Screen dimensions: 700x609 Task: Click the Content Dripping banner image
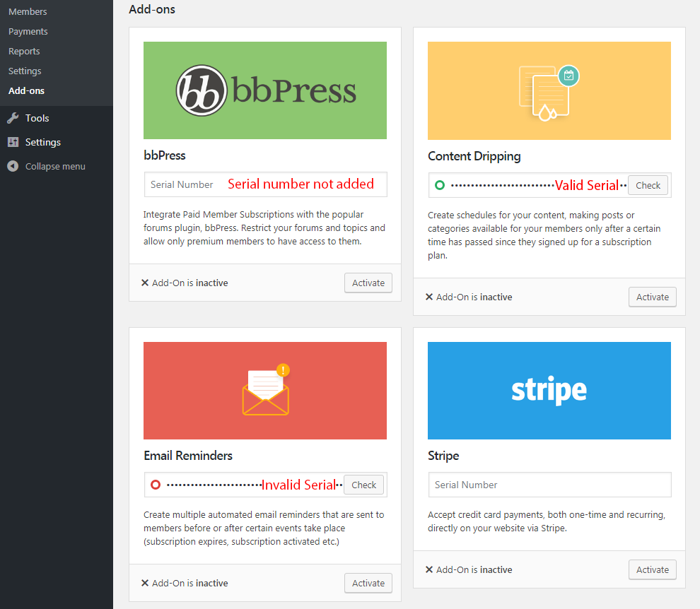click(x=549, y=91)
